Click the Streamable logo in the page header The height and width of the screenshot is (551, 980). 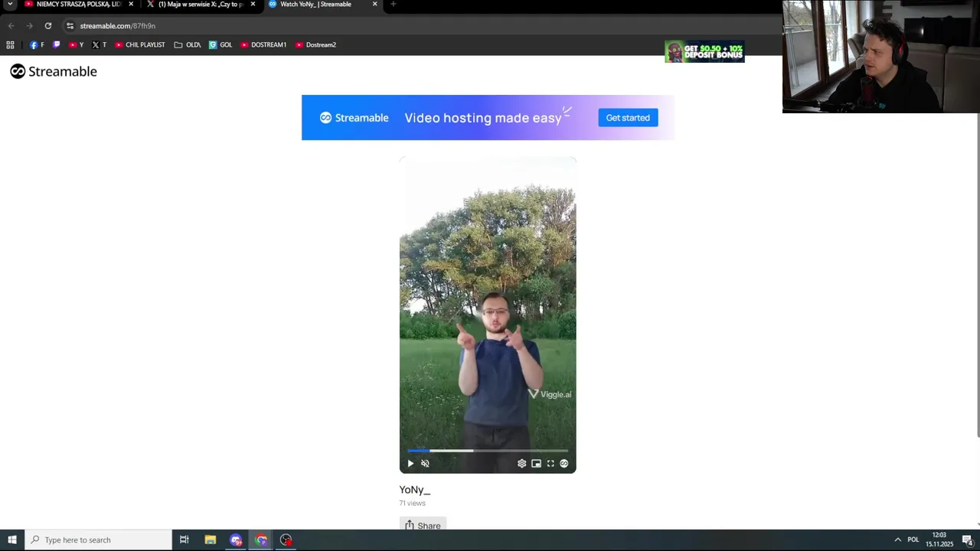54,71
